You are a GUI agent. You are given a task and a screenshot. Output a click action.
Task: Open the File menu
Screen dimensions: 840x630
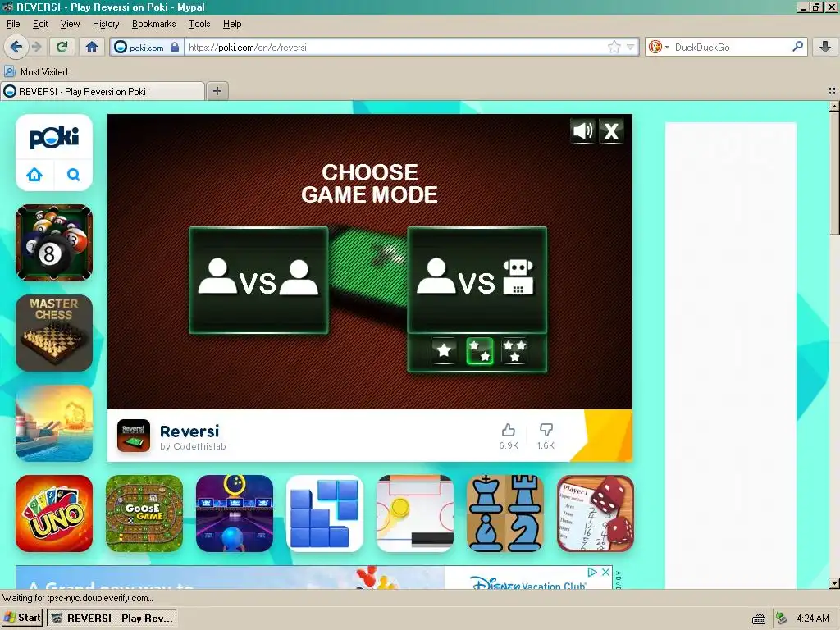13,24
